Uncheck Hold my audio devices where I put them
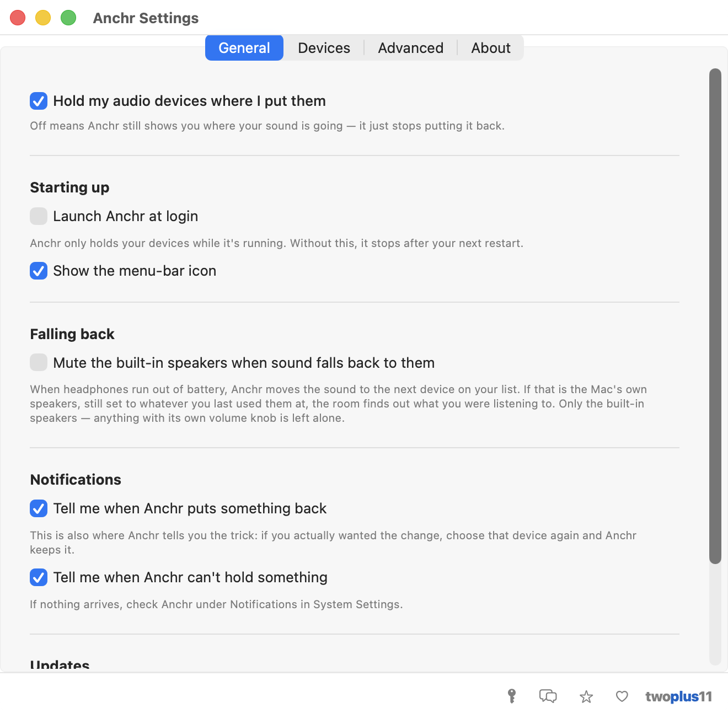This screenshot has width=728, height=719. click(x=39, y=101)
